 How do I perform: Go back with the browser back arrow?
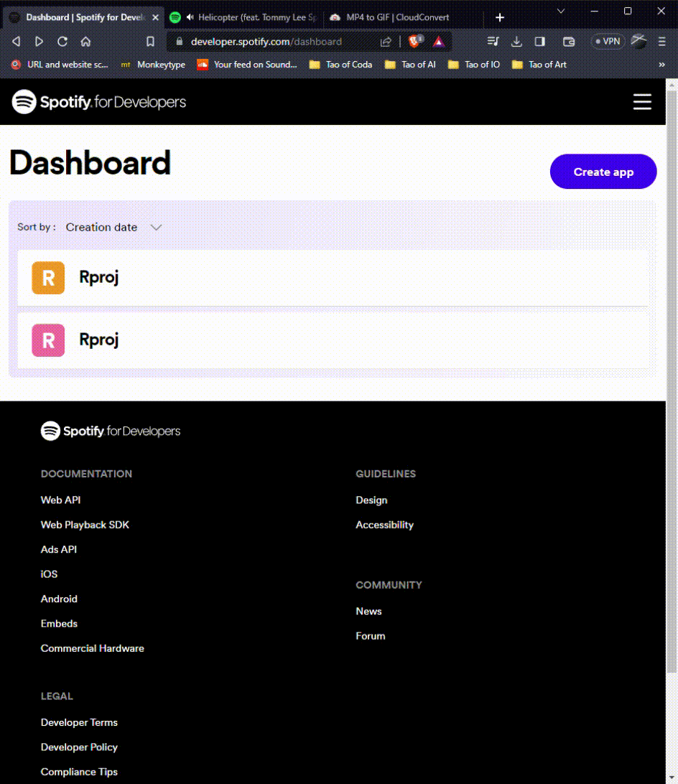click(x=16, y=42)
